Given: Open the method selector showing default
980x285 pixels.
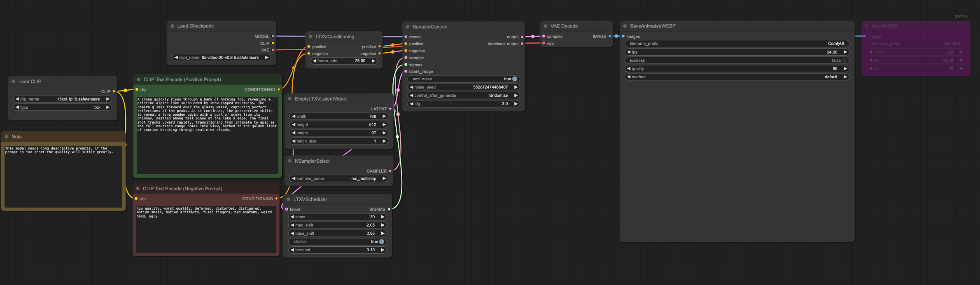Looking at the screenshot, I should [737, 77].
